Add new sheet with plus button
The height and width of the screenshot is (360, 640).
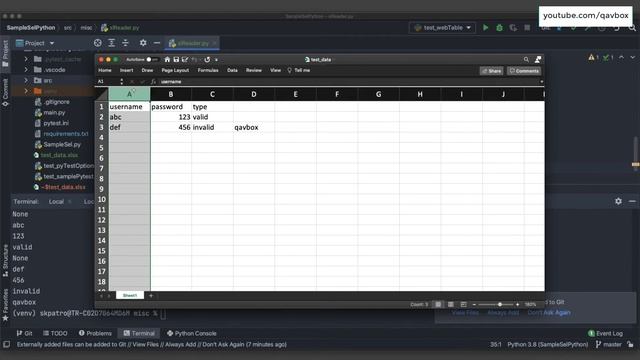[x=151, y=296]
